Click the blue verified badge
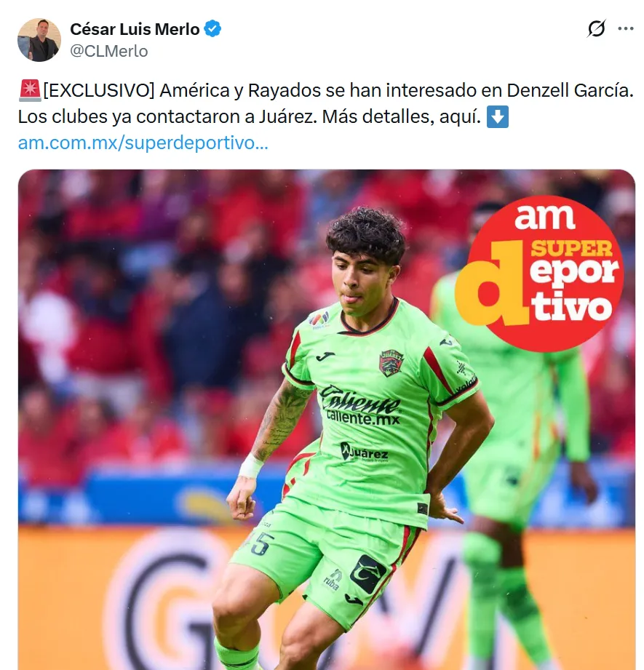This screenshot has height=670, width=644. pos(212,29)
